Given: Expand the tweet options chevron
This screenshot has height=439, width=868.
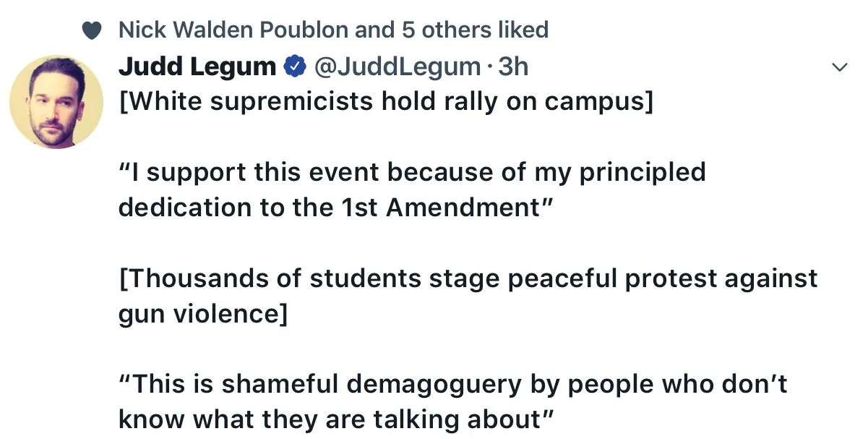Looking at the screenshot, I should click(x=839, y=67).
